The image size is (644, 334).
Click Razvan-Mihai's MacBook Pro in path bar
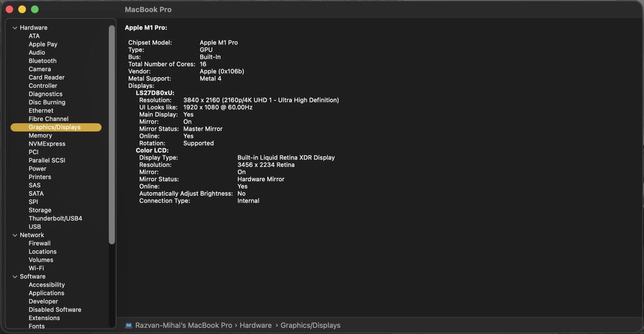click(183, 326)
